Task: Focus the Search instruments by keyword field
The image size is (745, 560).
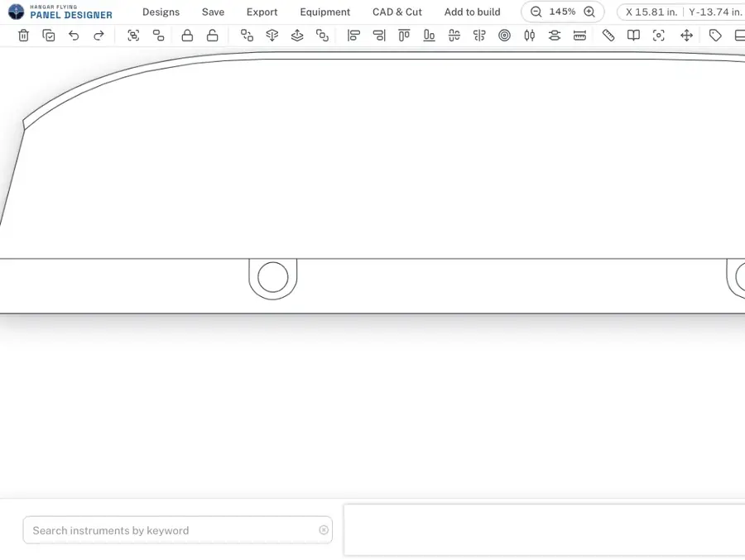Action: pyautogui.click(x=178, y=530)
